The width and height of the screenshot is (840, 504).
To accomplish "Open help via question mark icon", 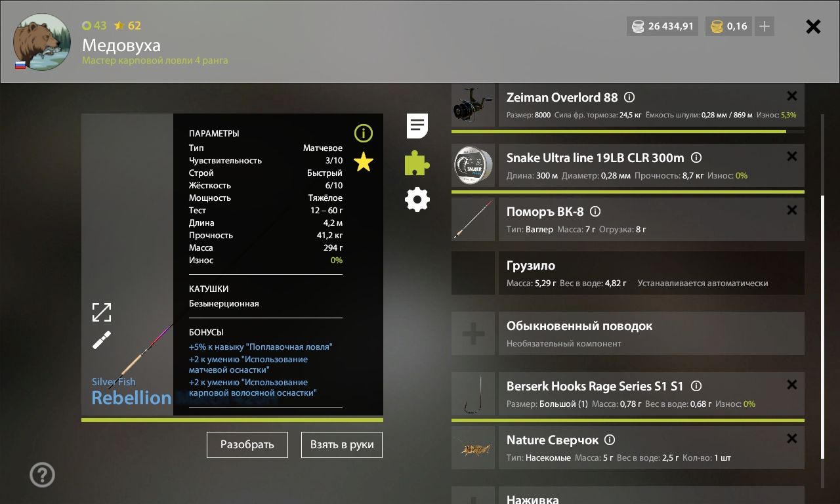I will pyautogui.click(x=43, y=474).
